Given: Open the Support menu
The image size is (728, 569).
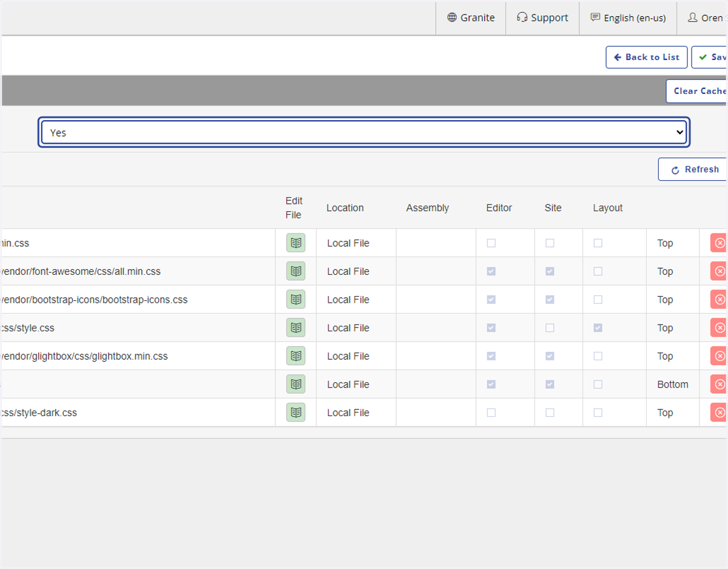Looking at the screenshot, I should (542, 18).
